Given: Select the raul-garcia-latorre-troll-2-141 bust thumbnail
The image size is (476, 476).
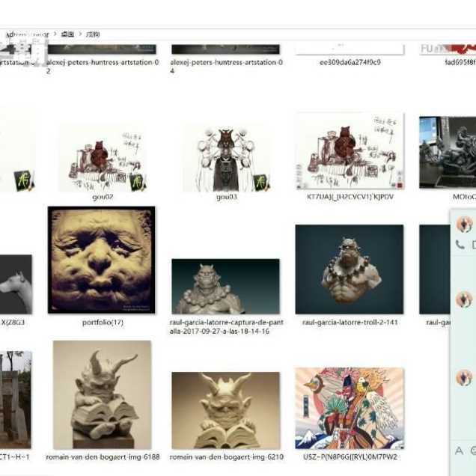Looking at the screenshot, I should (x=350, y=269).
